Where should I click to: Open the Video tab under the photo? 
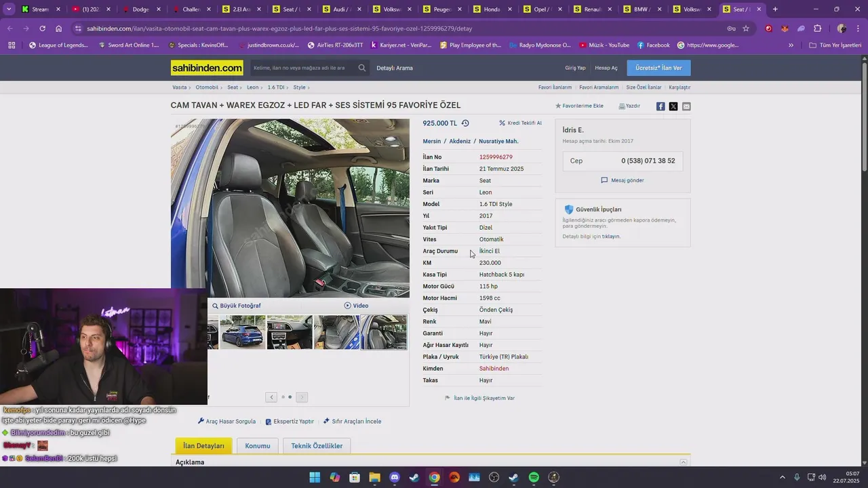[356, 306]
